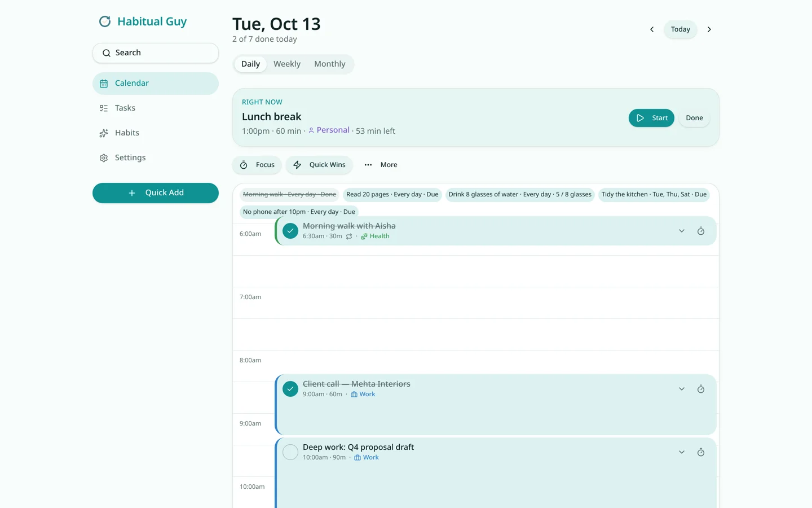Jump to Today
The image size is (812, 508).
pyautogui.click(x=681, y=29)
